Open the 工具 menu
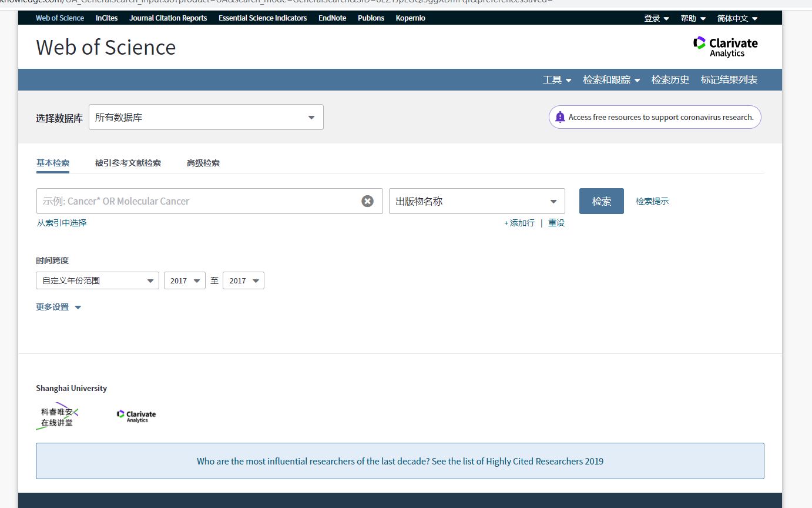This screenshot has height=508, width=812. coord(557,80)
